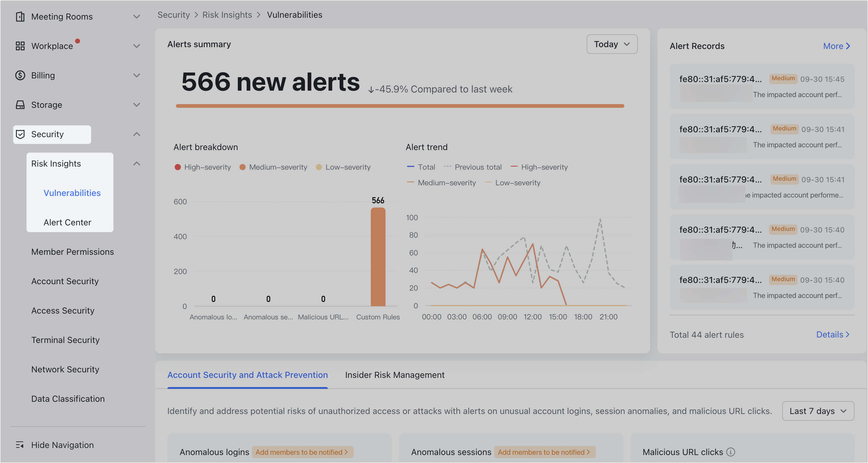Switch to Insider Risk Management tab
Screen dimensions: 868x463
click(x=394, y=375)
